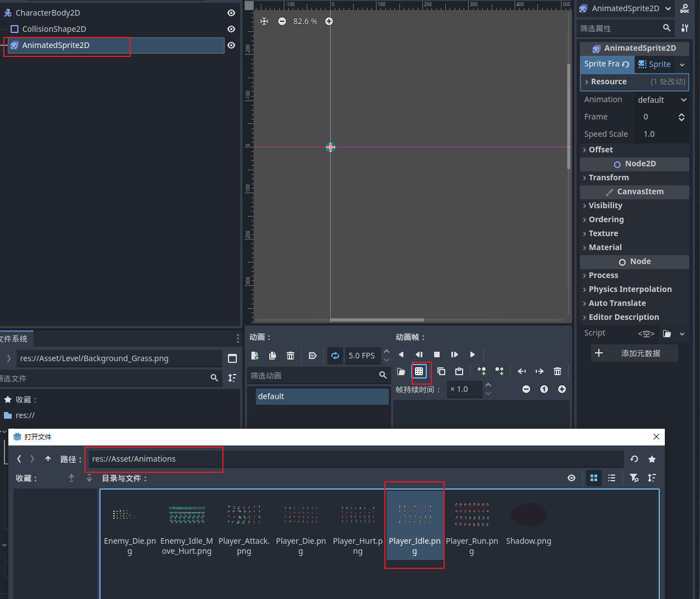Move frame right arrow icon

tap(540, 371)
